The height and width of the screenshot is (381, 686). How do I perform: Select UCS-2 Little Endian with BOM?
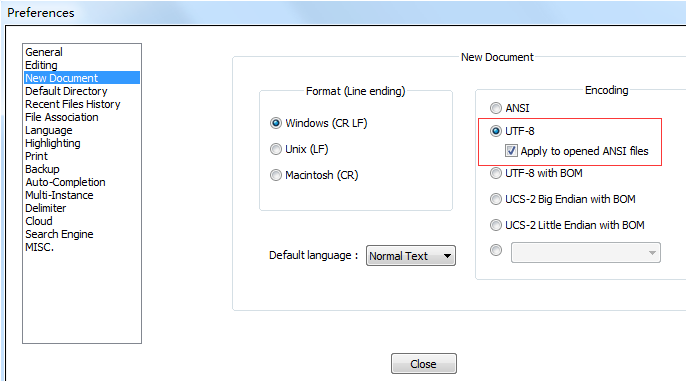point(496,225)
